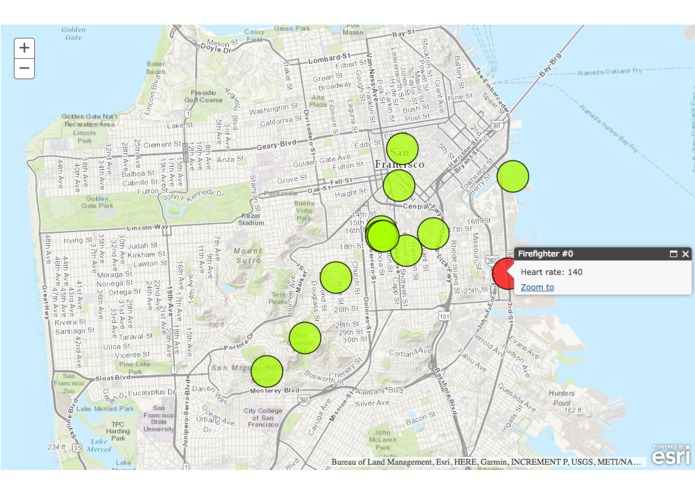Screen dimensions: 695x494
Task: Click the Lincoln Way label
Action: pyautogui.click(x=148, y=228)
